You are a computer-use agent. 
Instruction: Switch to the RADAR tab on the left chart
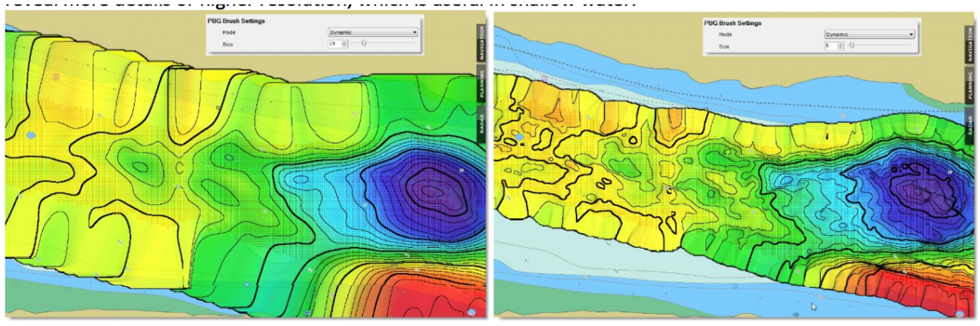482,124
